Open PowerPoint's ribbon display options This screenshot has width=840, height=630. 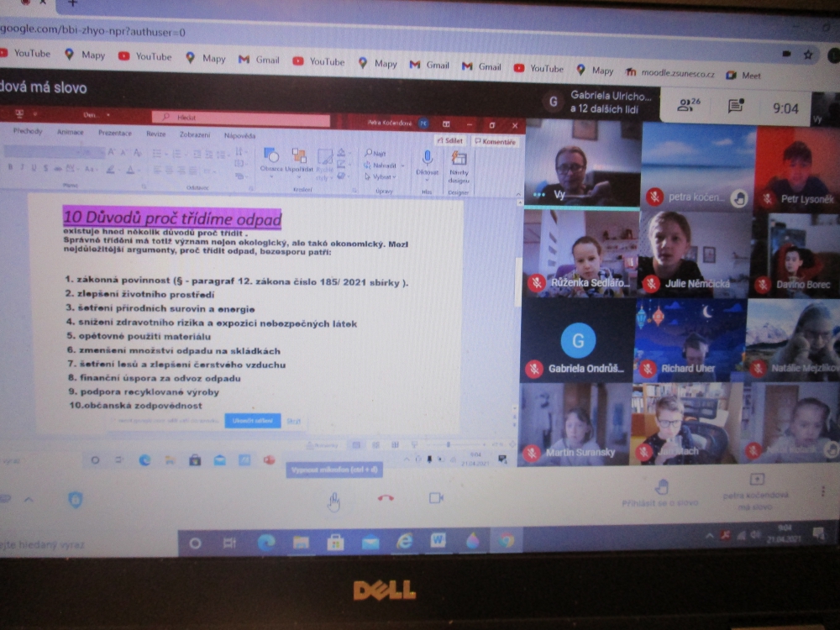(x=446, y=124)
